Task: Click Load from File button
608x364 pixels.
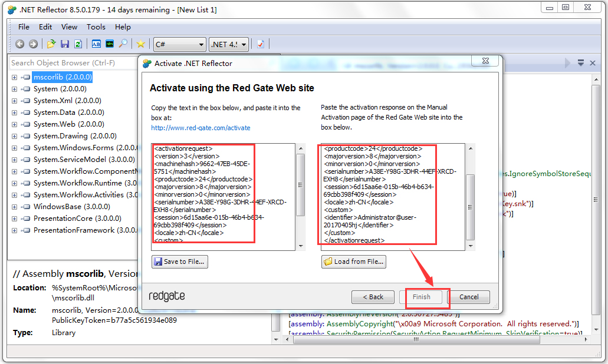Action: pyautogui.click(x=353, y=262)
